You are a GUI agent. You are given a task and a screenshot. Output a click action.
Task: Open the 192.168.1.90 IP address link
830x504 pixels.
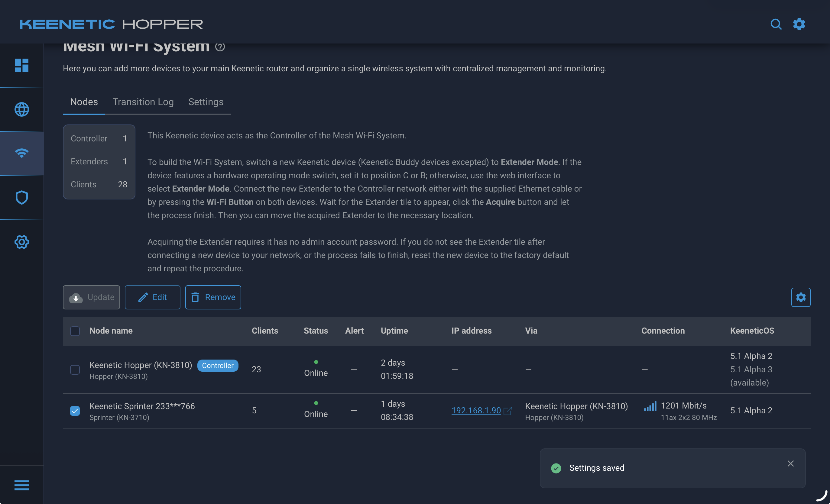pyautogui.click(x=476, y=410)
